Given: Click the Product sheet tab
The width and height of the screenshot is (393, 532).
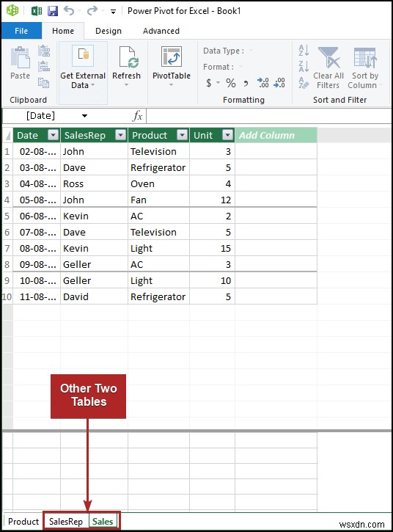Looking at the screenshot, I should click(23, 521).
